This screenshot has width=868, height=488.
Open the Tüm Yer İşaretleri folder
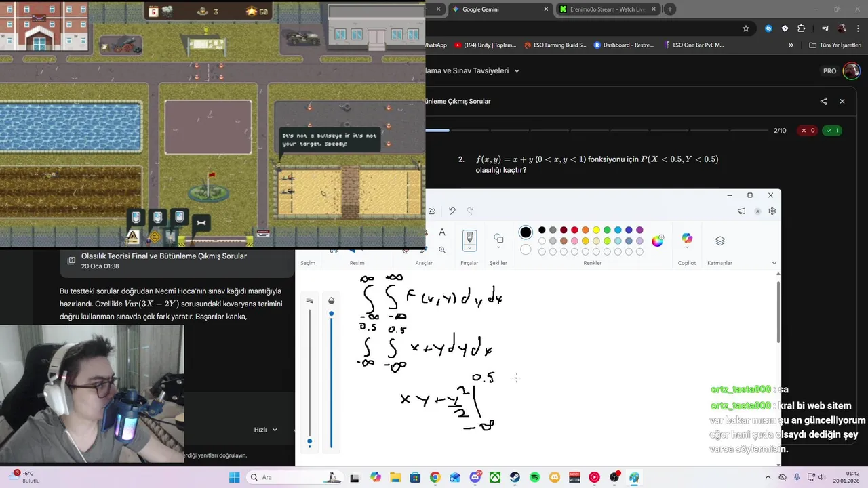click(835, 45)
